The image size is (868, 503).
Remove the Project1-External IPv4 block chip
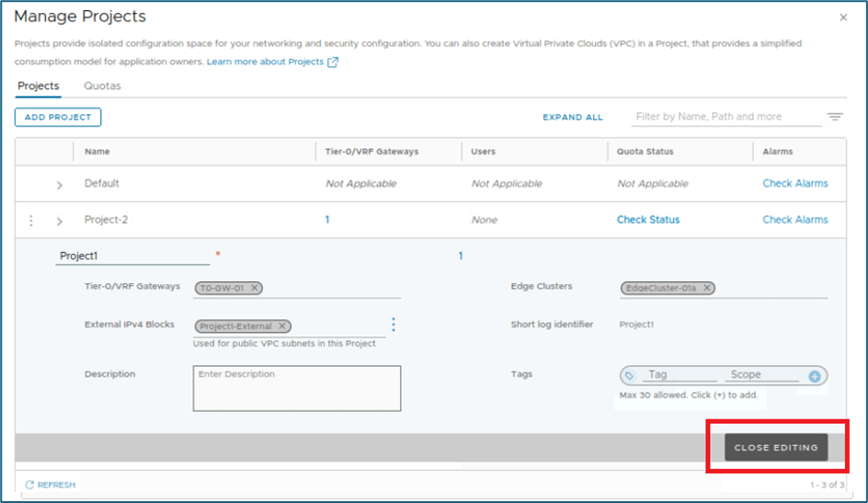pyautogui.click(x=282, y=326)
